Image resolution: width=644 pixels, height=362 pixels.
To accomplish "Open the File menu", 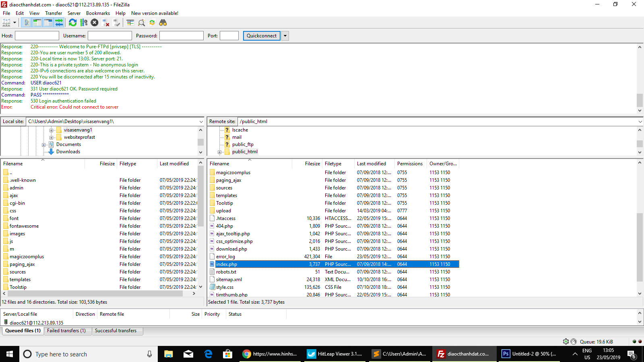I will point(6,13).
